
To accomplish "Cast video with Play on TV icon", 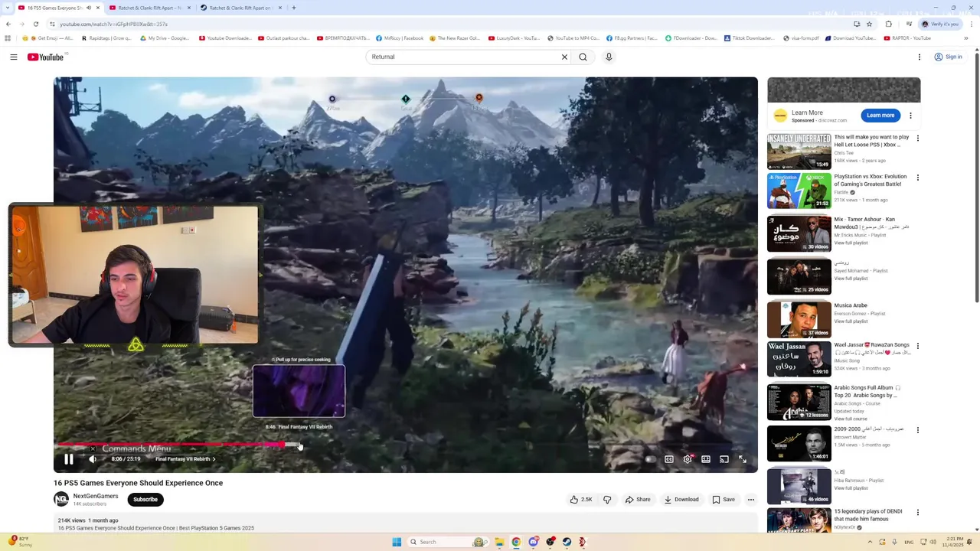I will [x=724, y=459].
